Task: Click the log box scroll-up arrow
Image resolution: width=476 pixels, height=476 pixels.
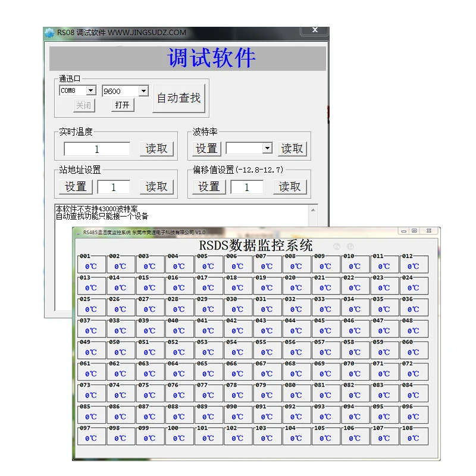Action: tap(313, 210)
